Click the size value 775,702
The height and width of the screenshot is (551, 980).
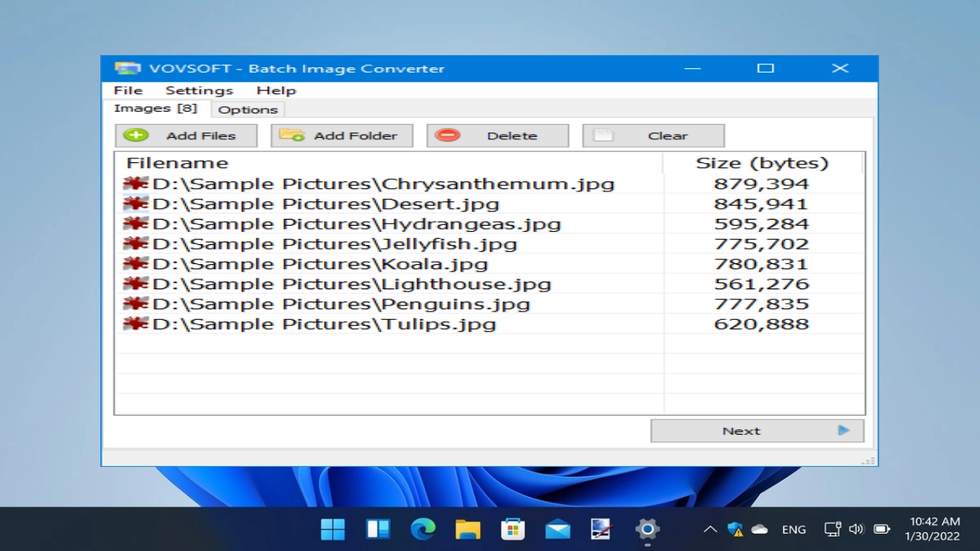click(x=761, y=243)
